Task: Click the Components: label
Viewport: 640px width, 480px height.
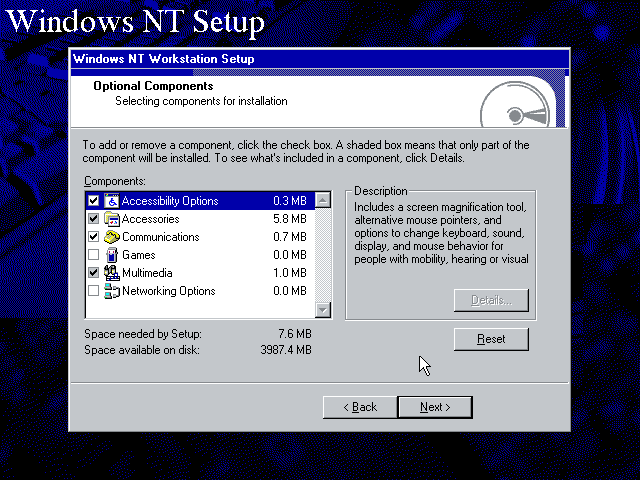Action: [115, 181]
